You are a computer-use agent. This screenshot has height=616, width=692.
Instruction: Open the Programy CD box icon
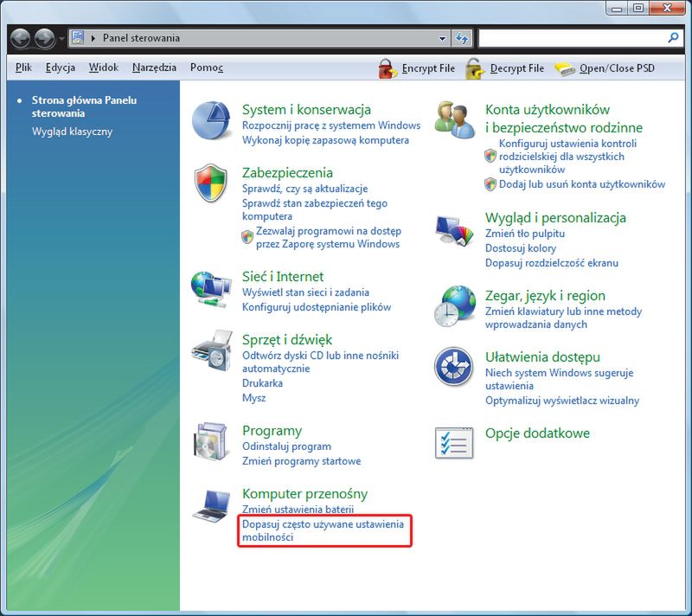[212, 441]
